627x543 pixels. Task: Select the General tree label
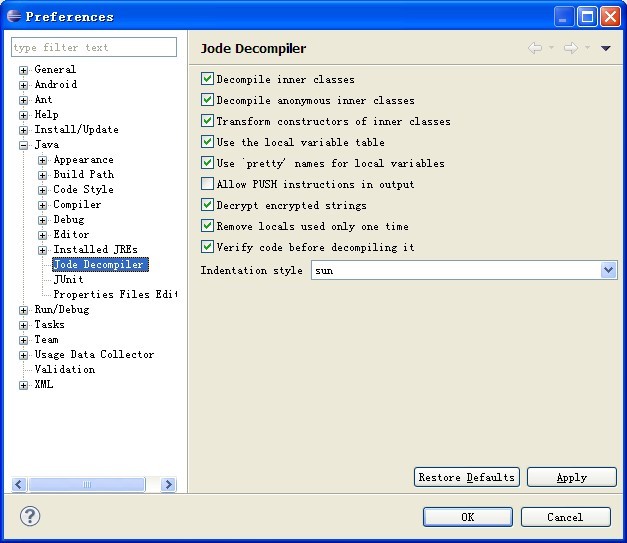55,69
